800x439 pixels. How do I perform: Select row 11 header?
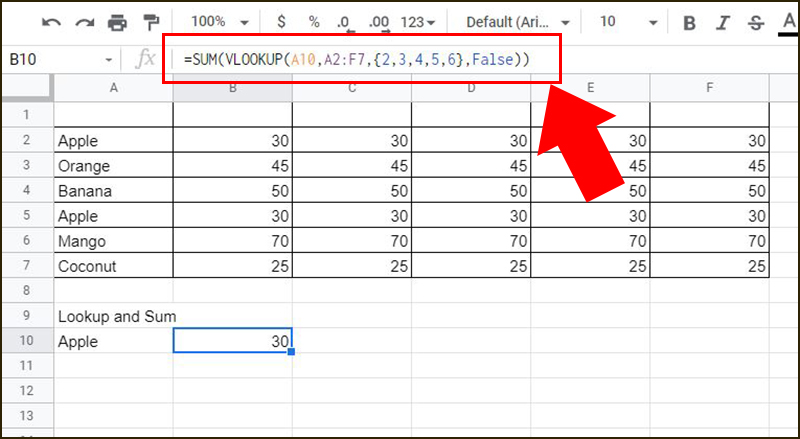click(28, 365)
